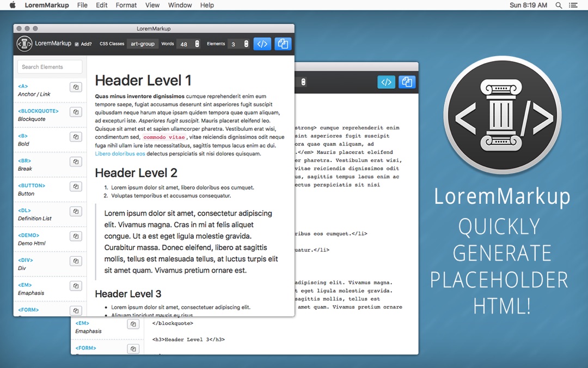Copy the <DEMO> Demo Html element

pos(76,236)
